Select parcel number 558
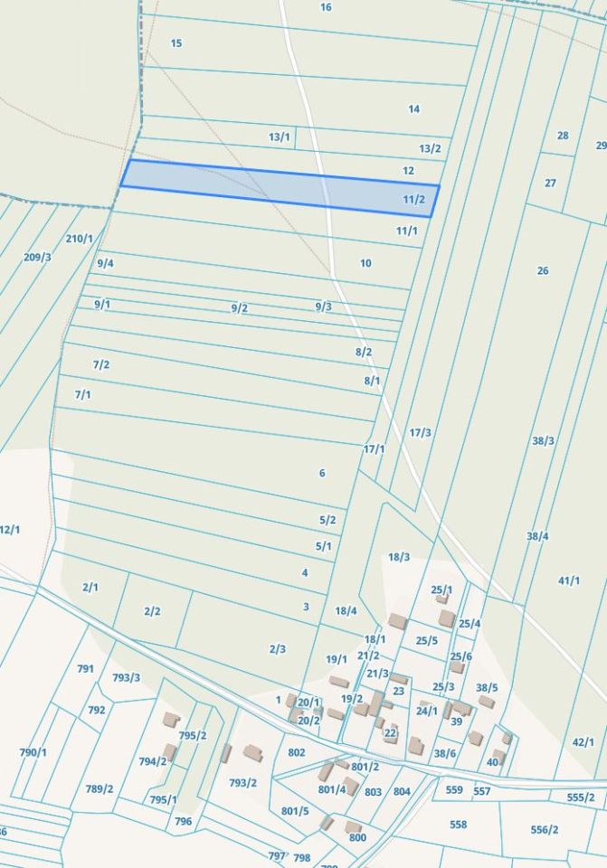Viewport: 607px width, 868px height. 459,825
